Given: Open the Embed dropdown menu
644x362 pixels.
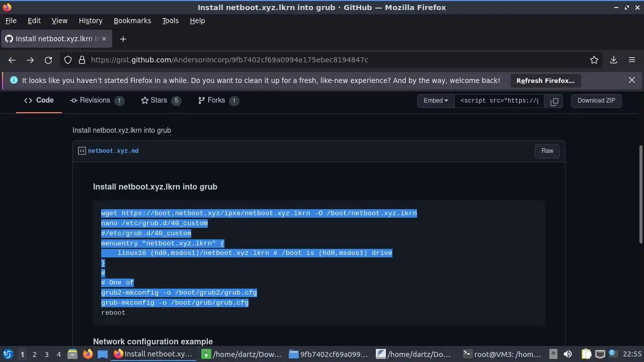Looking at the screenshot, I should pyautogui.click(x=436, y=101).
